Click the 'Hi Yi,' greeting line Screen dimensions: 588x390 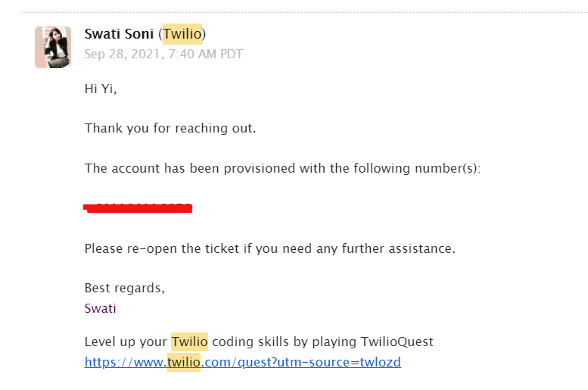pos(101,89)
